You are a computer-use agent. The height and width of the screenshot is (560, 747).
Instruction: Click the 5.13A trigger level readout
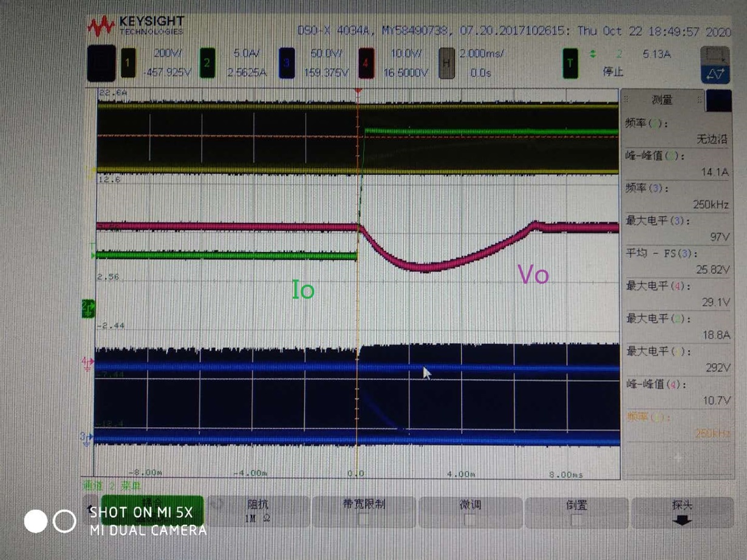[x=658, y=54]
